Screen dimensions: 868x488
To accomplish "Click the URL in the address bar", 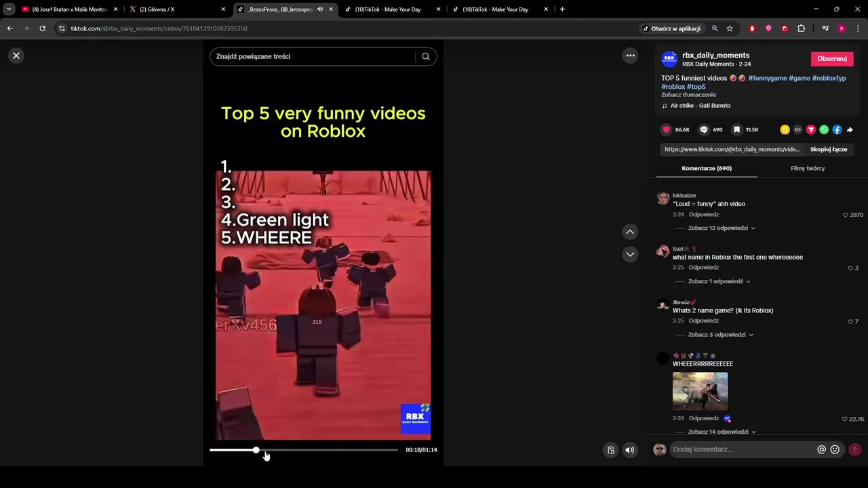I will point(159,28).
